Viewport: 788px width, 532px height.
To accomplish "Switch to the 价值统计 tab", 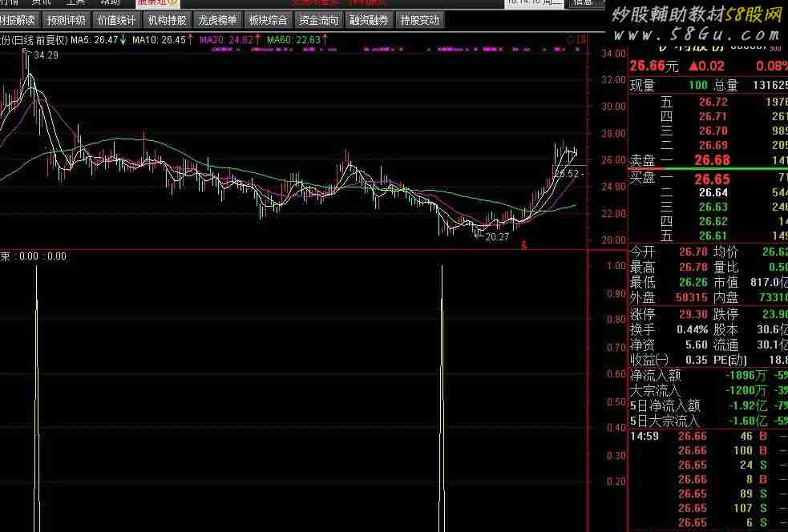I will pyautogui.click(x=116, y=20).
